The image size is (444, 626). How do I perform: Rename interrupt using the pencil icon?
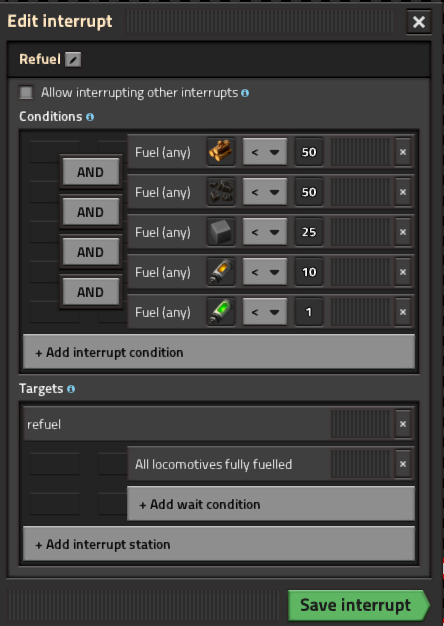pos(73,59)
